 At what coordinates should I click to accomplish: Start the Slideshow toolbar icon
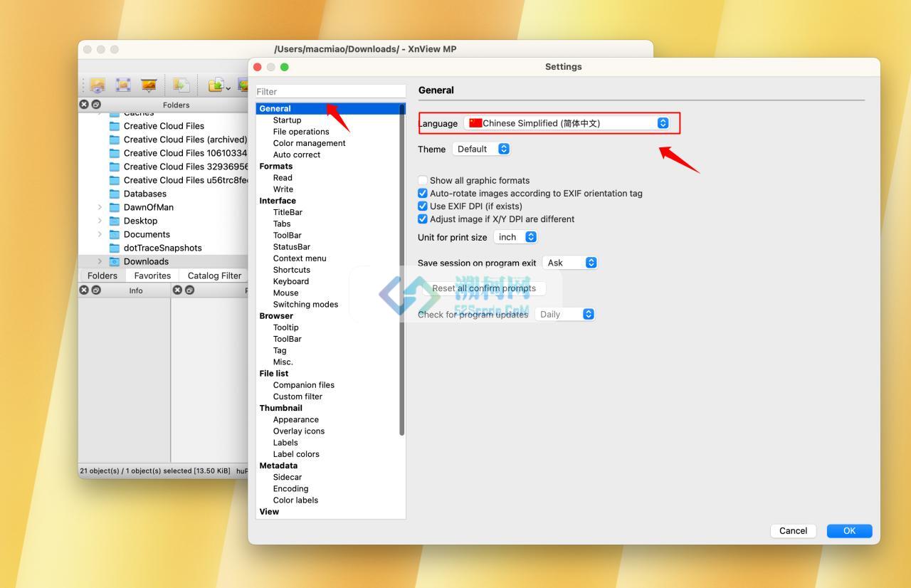pyautogui.click(x=149, y=85)
